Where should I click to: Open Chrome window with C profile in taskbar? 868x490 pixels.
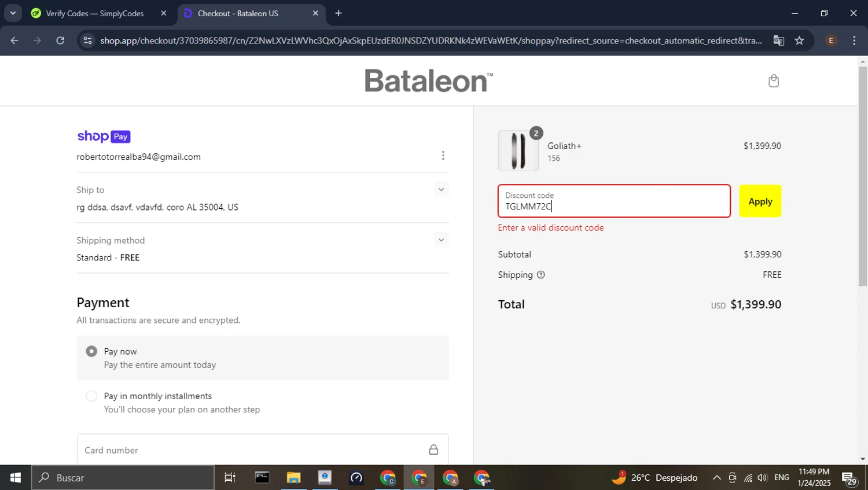tap(388, 478)
